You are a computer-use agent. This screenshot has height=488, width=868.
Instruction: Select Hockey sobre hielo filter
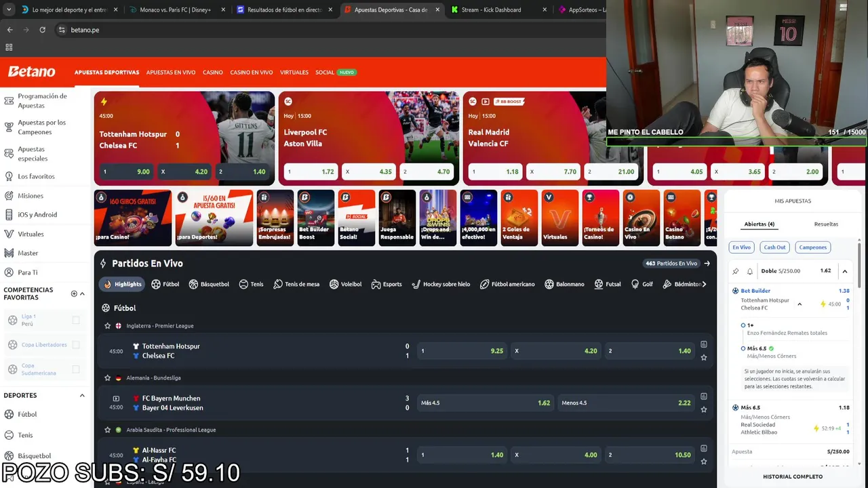[x=441, y=284]
